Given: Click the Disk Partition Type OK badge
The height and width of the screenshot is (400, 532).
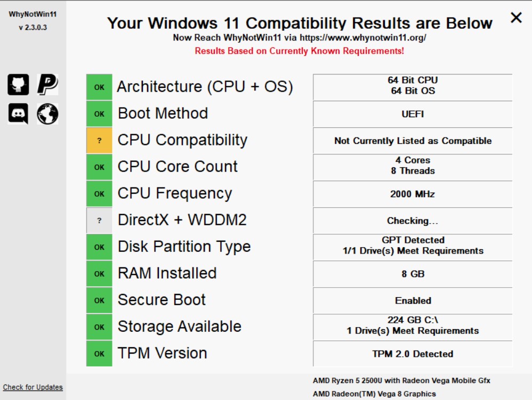Looking at the screenshot, I should [99, 247].
